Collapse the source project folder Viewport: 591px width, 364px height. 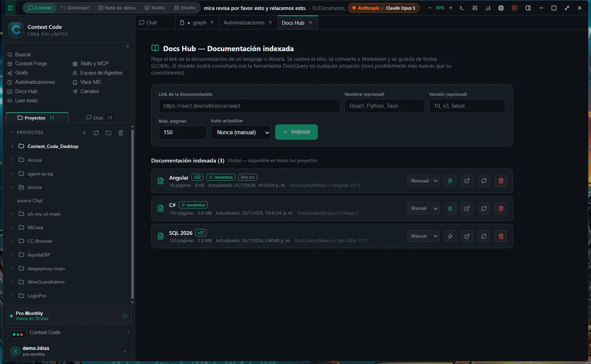tap(12, 187)
